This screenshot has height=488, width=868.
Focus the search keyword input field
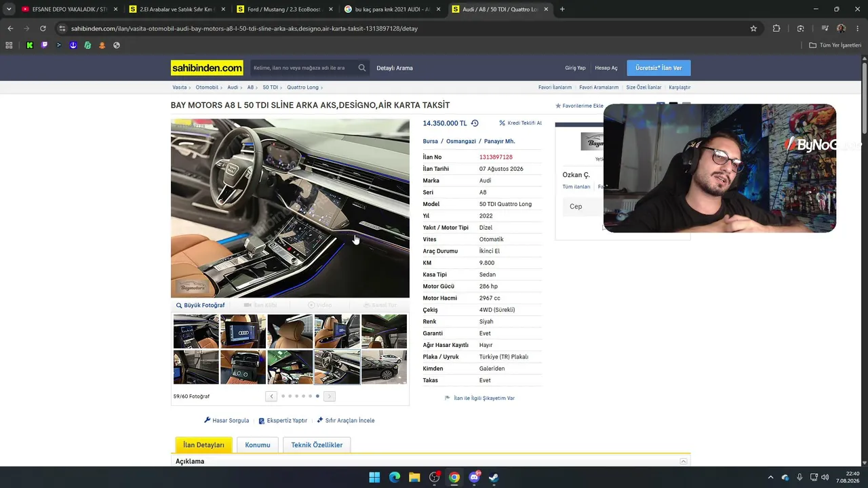302,68
